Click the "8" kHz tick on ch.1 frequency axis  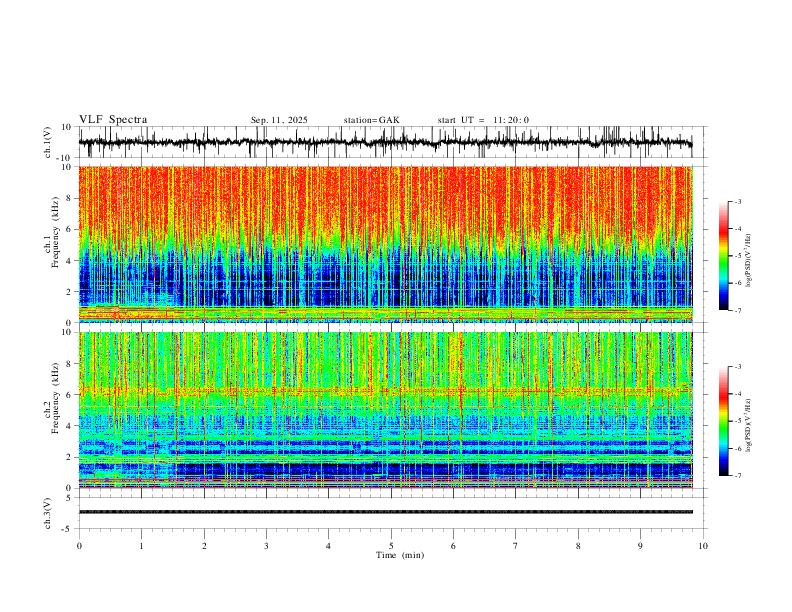point(70,198)
